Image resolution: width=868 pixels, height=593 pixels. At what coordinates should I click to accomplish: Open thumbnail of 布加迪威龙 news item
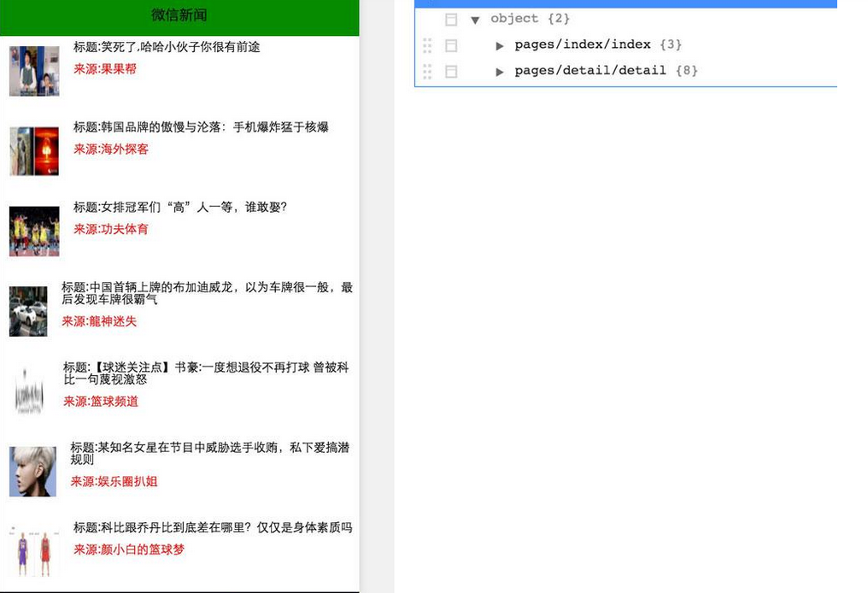[28, 311]
